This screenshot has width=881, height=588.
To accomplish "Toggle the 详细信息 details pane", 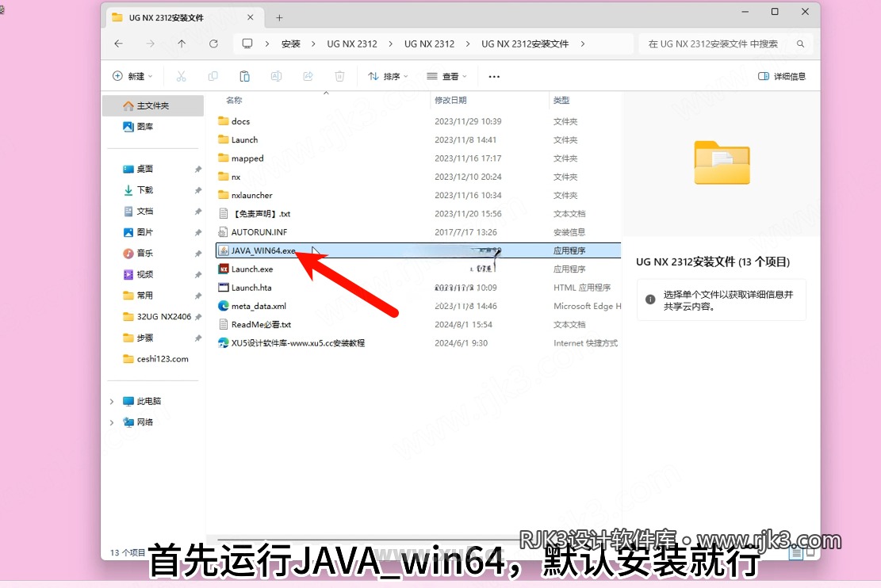I will click(782, 76).
